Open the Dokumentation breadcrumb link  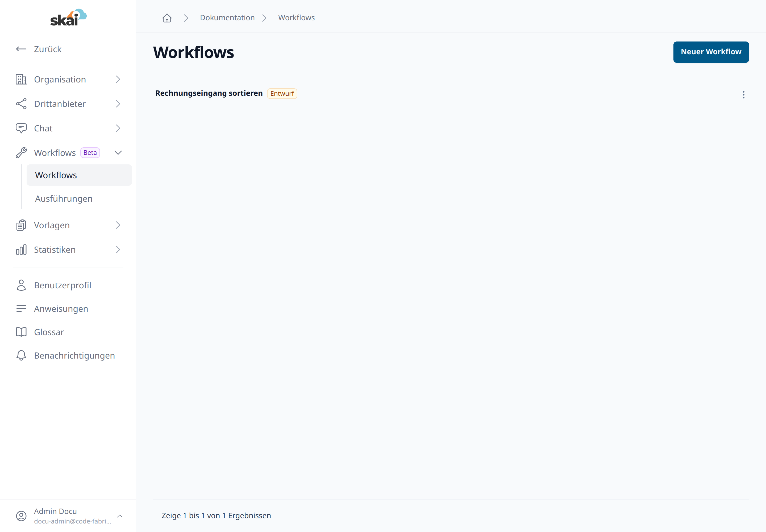(227, 18)
